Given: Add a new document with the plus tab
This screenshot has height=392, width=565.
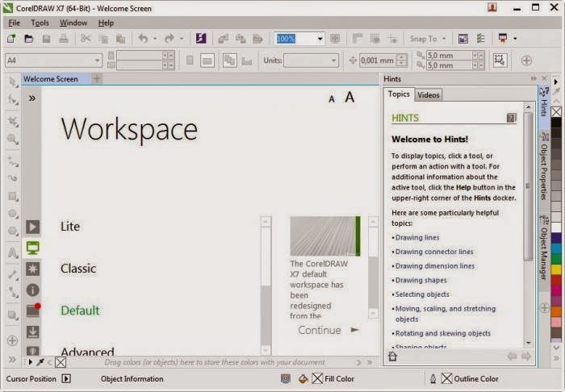Looking at the screenshot, I should tap(97, 78).
